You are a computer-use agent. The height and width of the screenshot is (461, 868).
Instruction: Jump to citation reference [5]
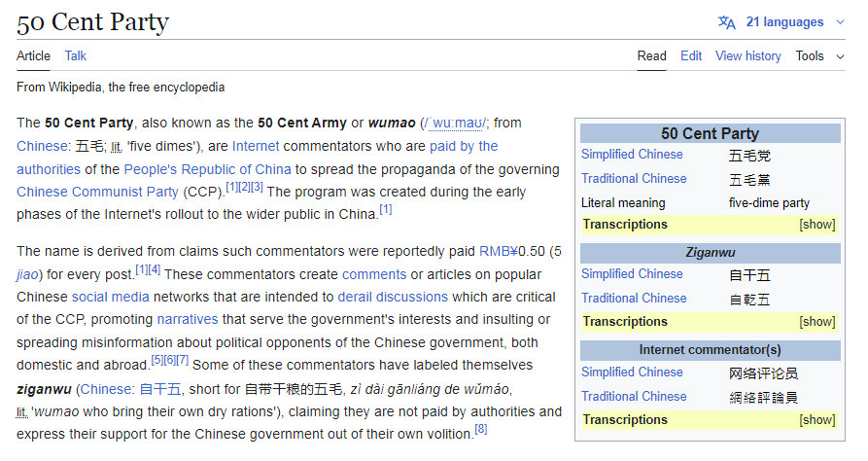pos(157,360)
